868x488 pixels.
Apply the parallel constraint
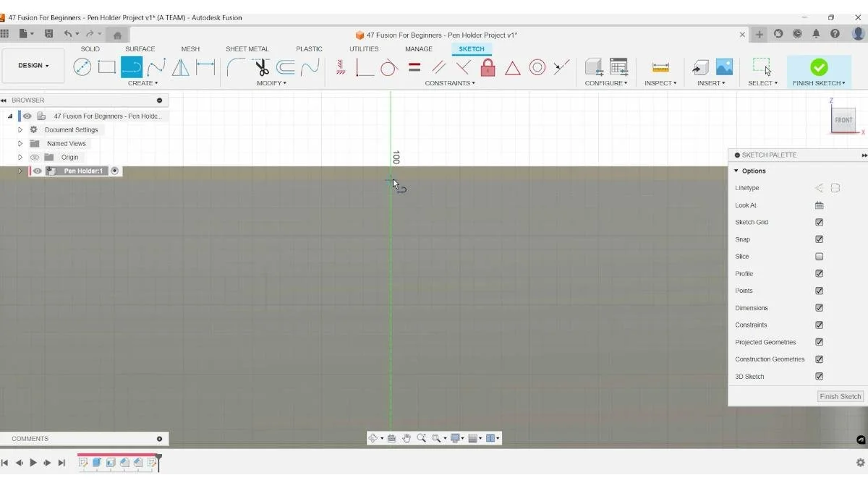click(x=438, y=67)
